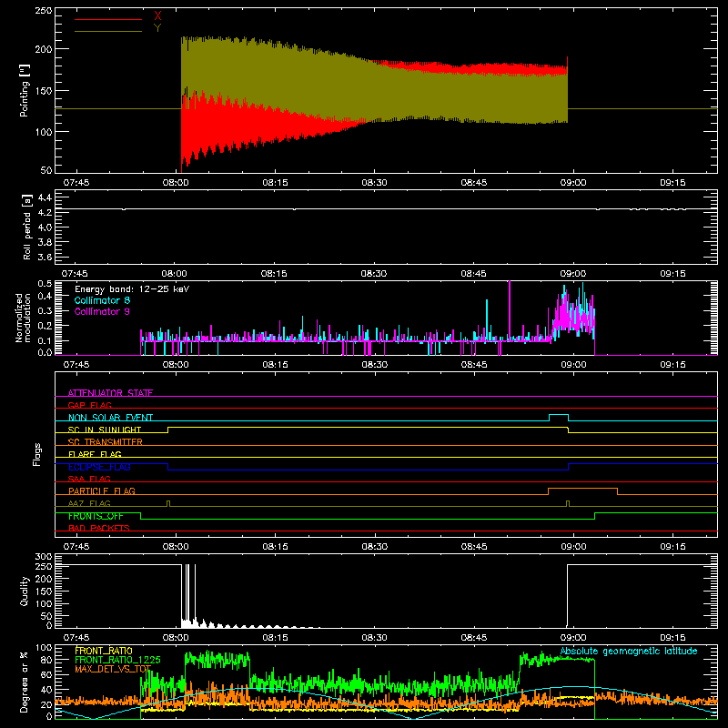The image size is (728, 728).
Task: Click the cyan 'Collimator 8' legend text
Action: coord(102,300)
